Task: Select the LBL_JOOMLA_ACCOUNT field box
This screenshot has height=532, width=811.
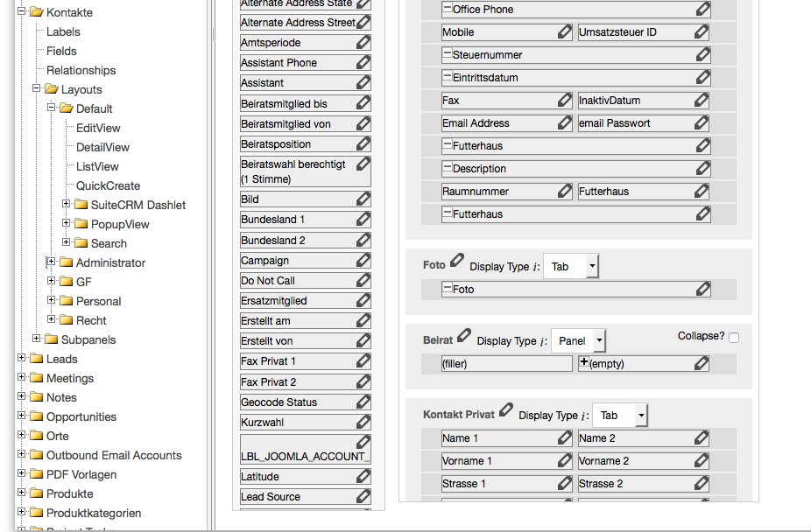Action: (306, 449)
